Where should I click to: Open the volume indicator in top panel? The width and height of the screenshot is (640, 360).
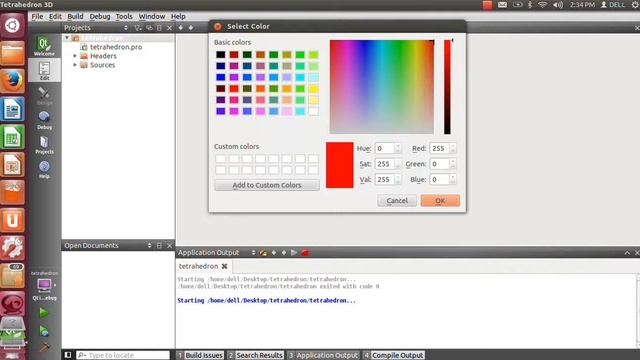(x=558, y=4)
